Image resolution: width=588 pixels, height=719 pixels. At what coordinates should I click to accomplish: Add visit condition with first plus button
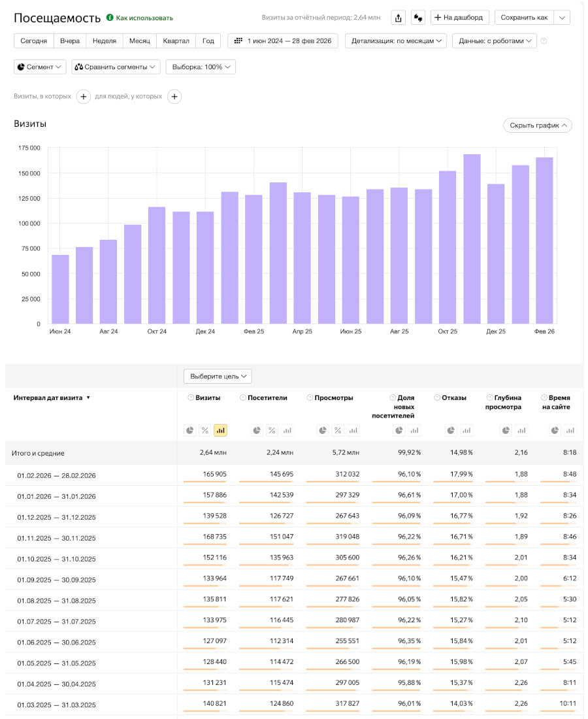84,97
